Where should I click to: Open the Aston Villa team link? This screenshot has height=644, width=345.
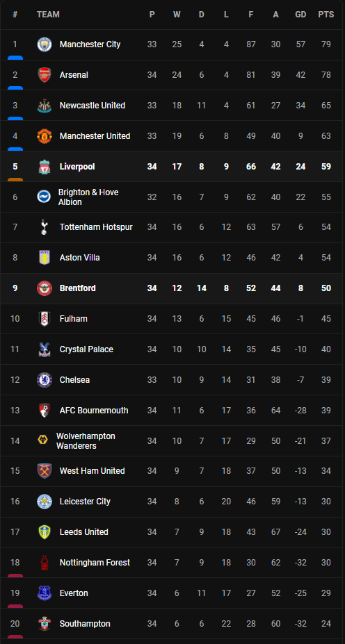point(80,258)
